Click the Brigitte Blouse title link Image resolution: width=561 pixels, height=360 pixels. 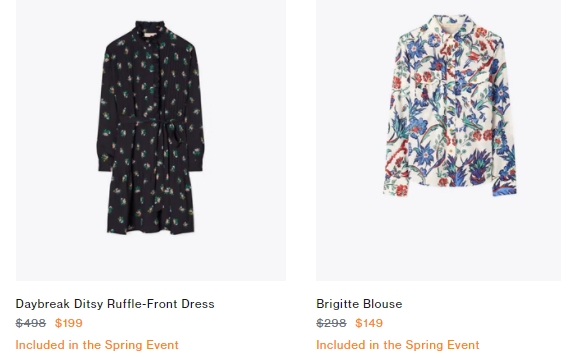359,304
